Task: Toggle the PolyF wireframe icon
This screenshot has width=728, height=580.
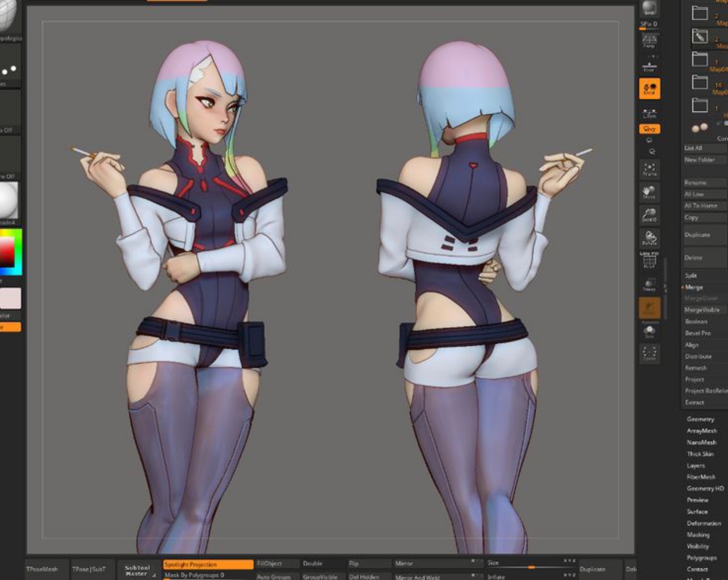Action: tap(649, 261)
